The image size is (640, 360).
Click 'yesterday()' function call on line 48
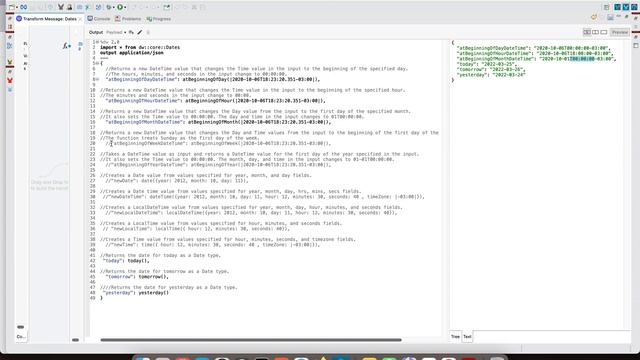[153, 293]
